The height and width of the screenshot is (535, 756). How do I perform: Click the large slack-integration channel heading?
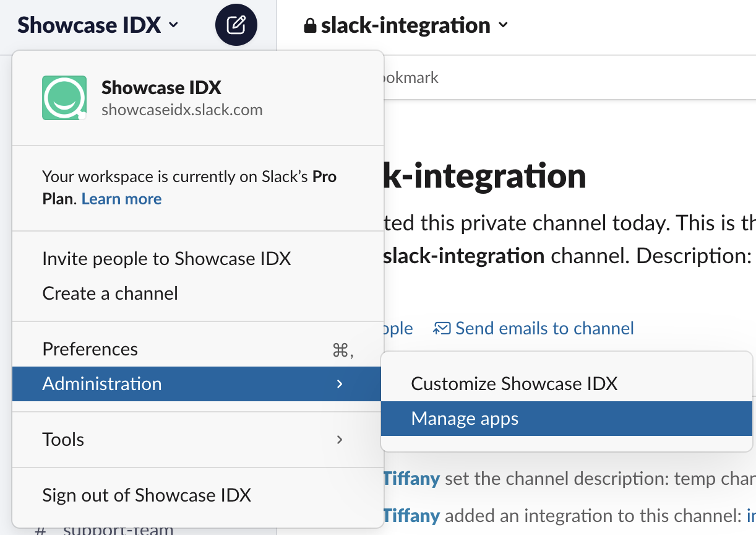[x=485, y=175]
